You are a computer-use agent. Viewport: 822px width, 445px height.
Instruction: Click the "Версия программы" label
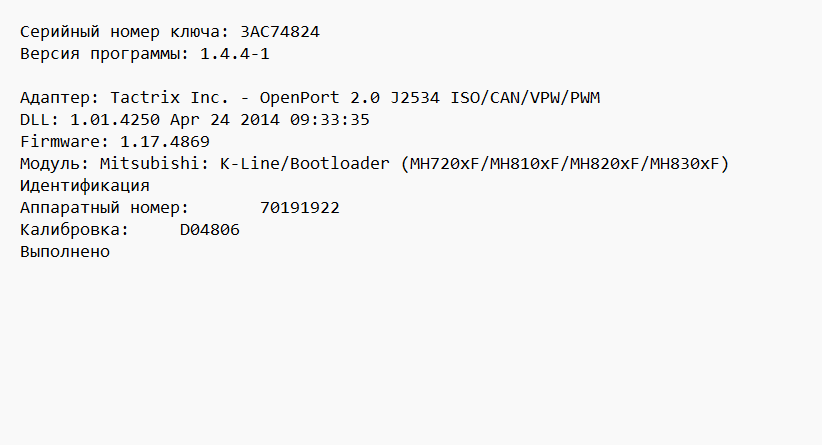[100, 54]
